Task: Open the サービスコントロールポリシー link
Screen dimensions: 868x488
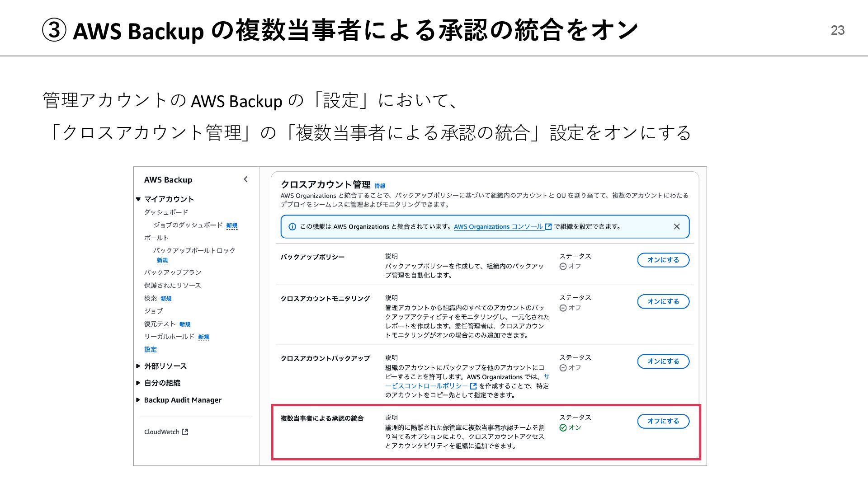Action: (x=426, y=386)
